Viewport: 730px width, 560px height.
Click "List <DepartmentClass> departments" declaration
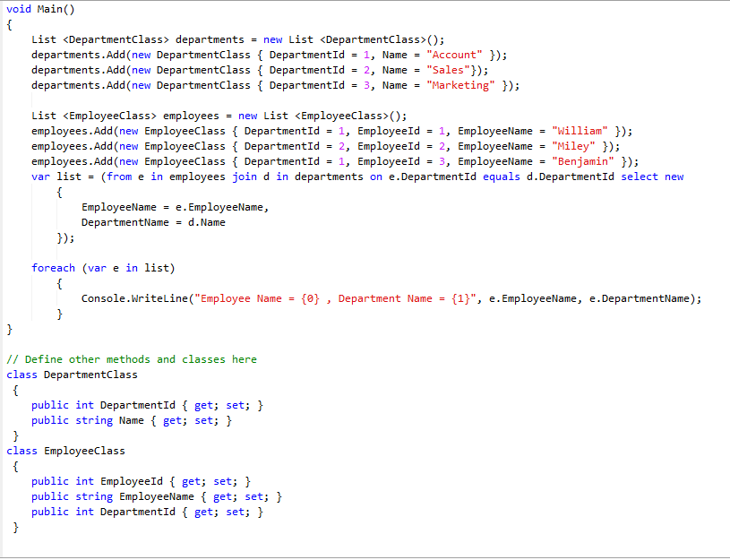(x=137, y=40)
